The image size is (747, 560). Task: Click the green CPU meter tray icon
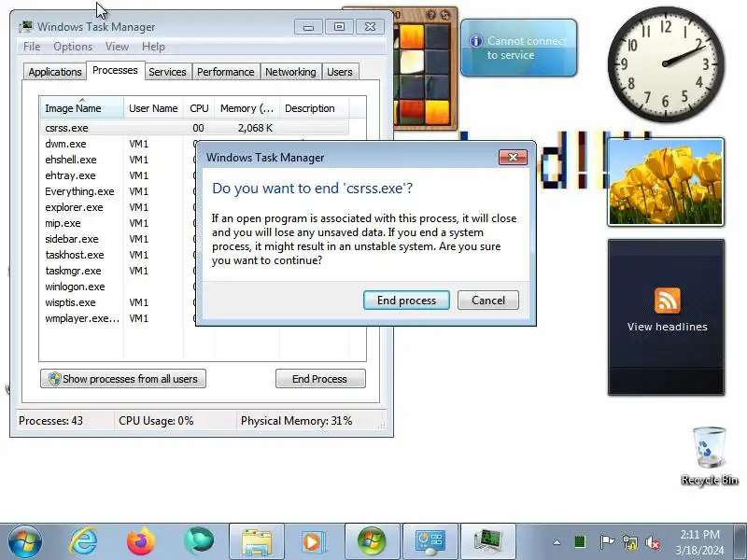(580, 542)
